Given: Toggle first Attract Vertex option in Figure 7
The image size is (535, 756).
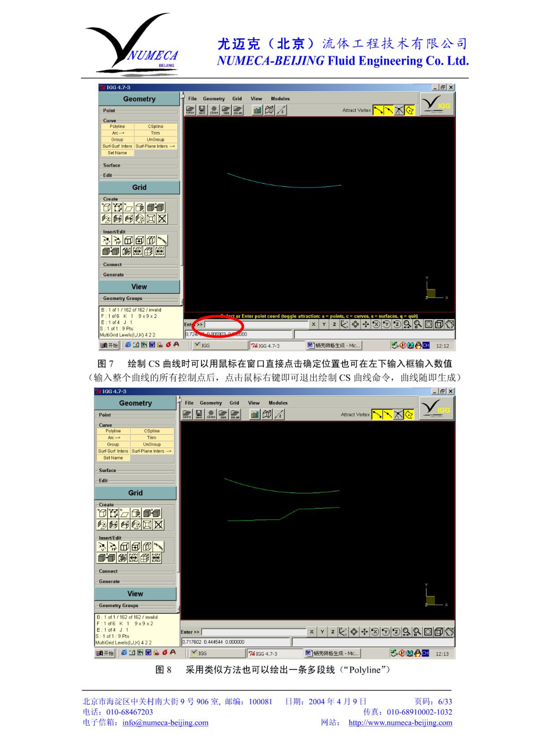Looking at the screenshot, I should point(378,110).
